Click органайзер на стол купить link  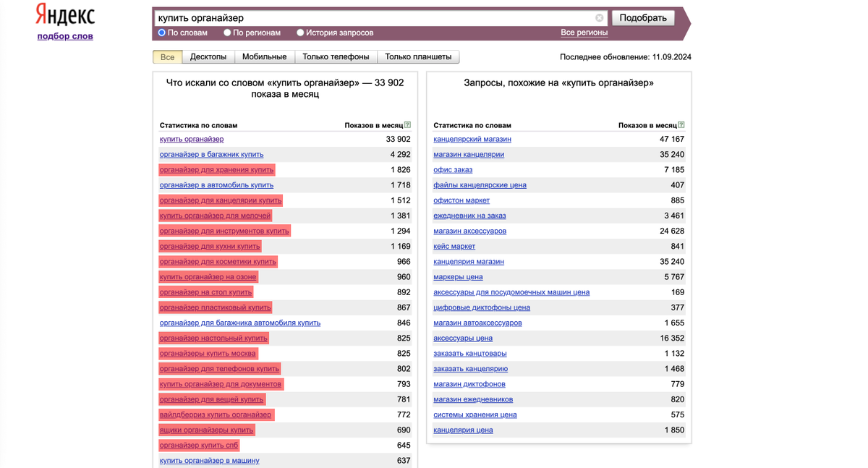pos(206,292)
